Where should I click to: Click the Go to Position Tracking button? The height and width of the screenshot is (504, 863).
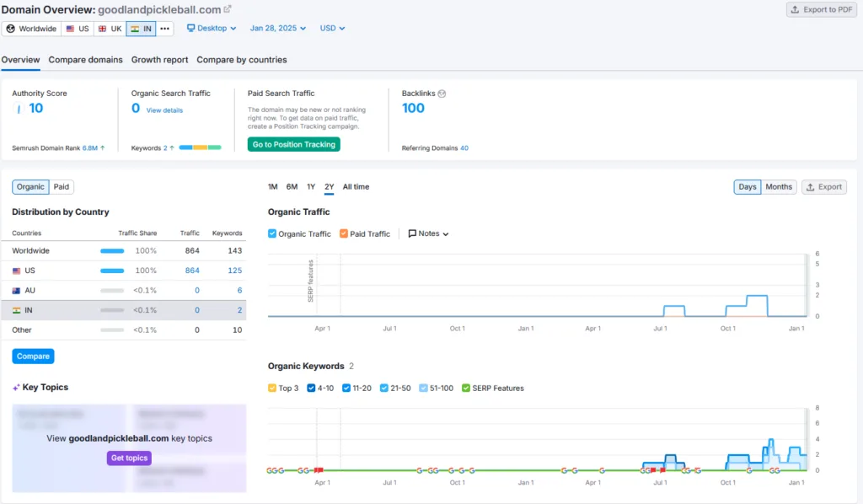pyautogui.click(x=294, y=144)
